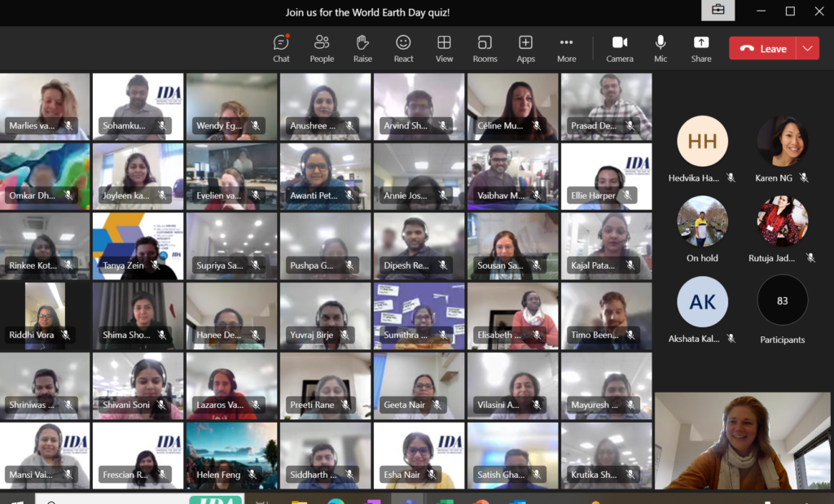The image size is (834, 504).
Task: Show the People list
Action: [x=322, y=48]
